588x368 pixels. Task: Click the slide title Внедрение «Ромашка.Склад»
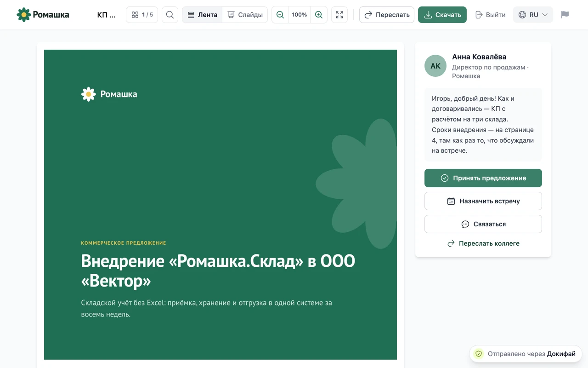pos(218,270)
